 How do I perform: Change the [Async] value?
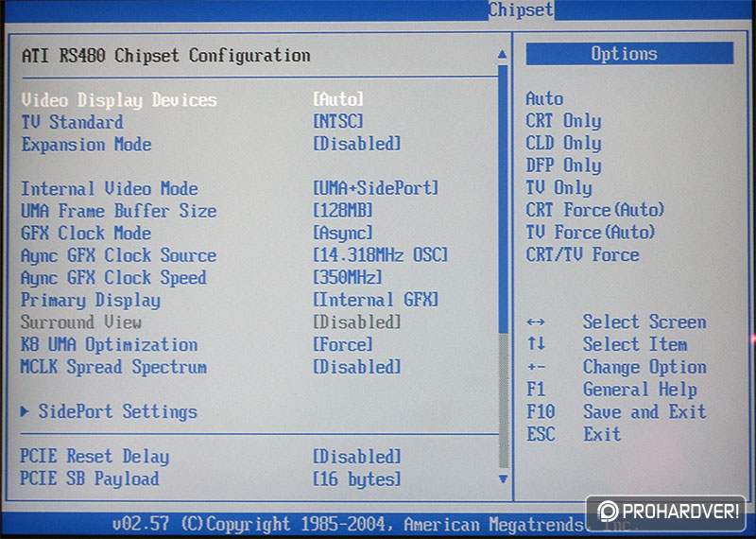[x=343, y=233]
